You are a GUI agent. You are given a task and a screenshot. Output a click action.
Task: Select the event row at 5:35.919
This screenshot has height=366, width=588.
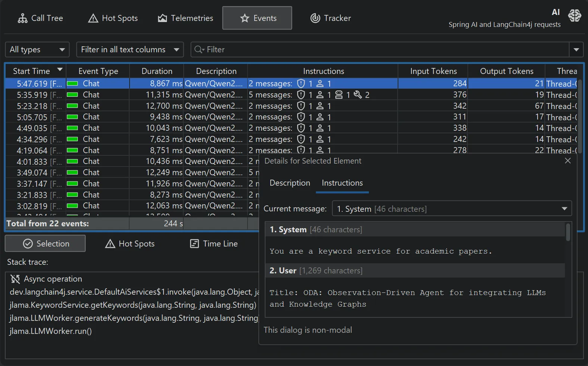point(291,95)
